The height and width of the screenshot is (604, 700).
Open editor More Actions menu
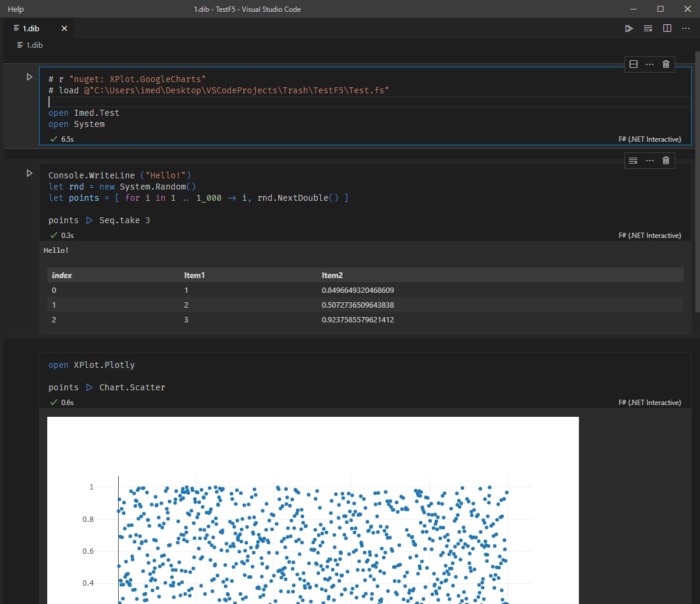pos(686,28)
